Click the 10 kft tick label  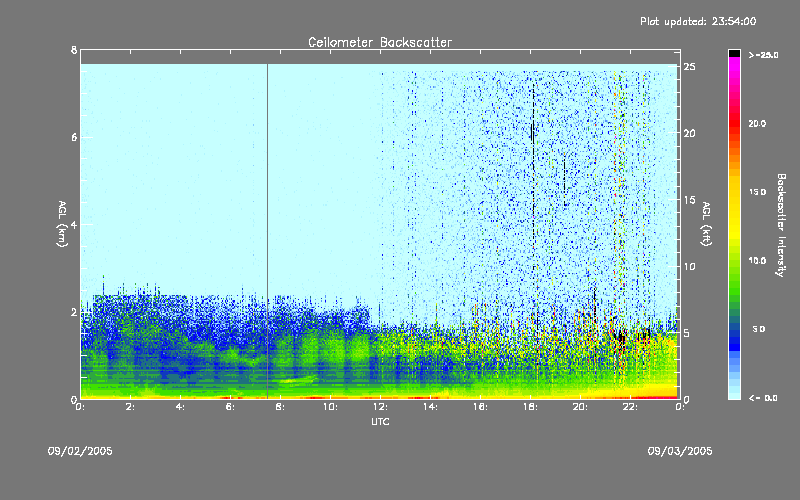(x=689, y=266)
